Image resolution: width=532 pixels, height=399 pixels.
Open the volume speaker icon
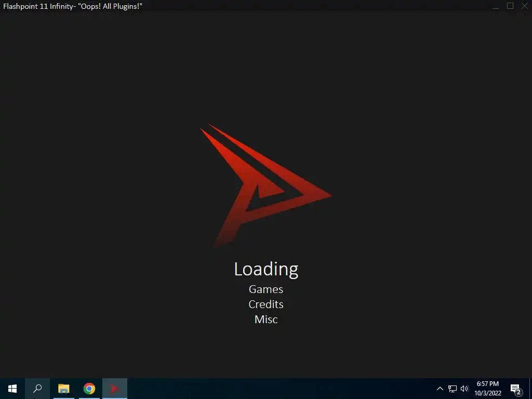click(x=464, y=389)
